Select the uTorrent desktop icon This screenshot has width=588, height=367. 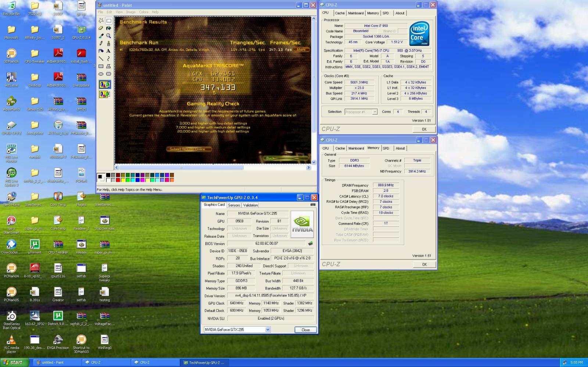[35, 247]
